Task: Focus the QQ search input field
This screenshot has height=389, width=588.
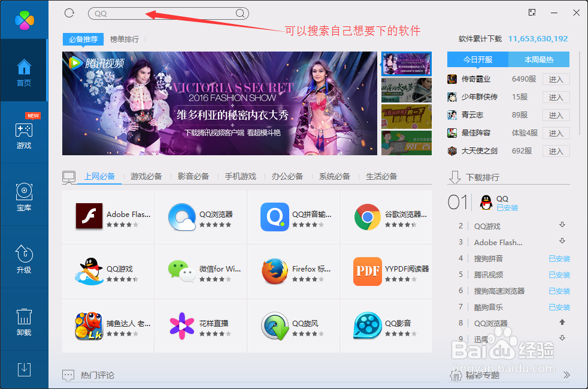Action: pos(168,14)
